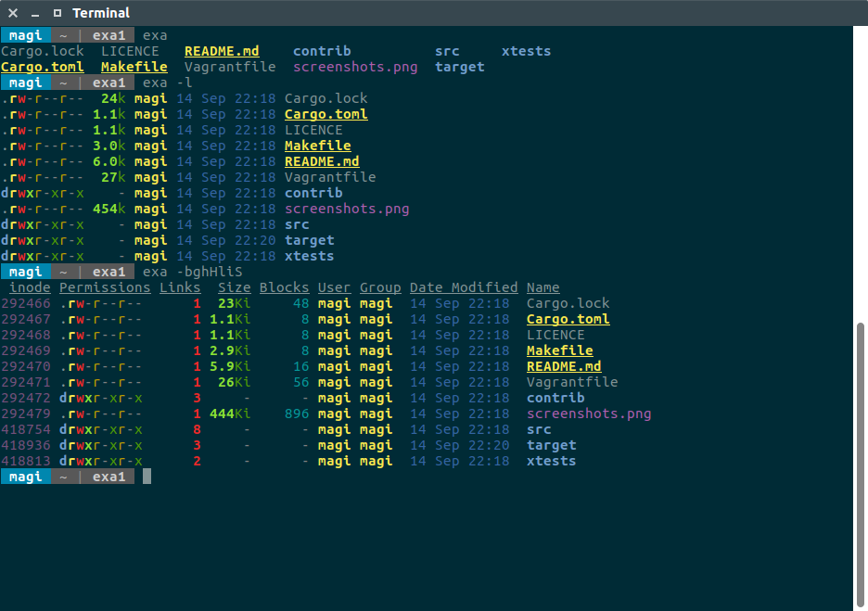
Task: Click the Links column header
Action: 180,287
